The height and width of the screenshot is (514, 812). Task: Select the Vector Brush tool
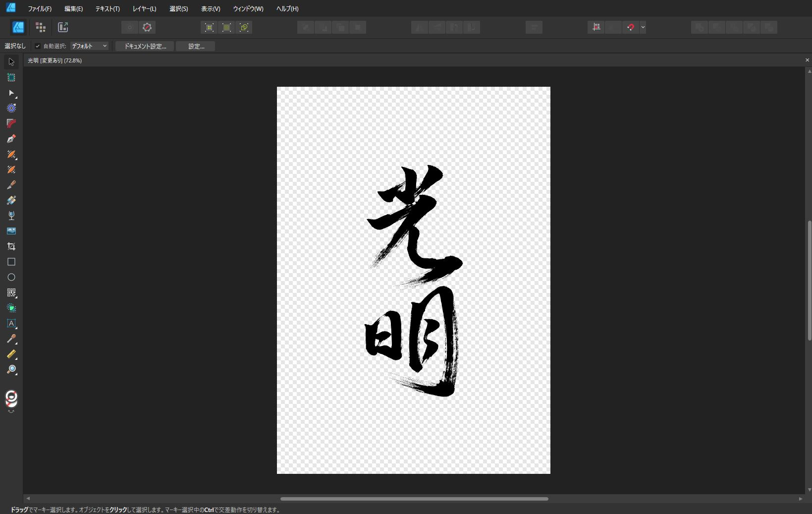(x=11, y=170)
